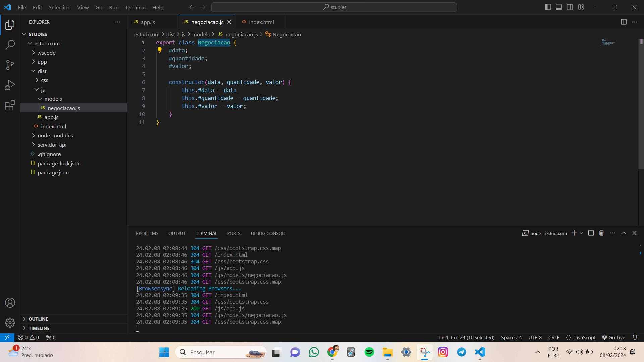Toggle Primary Side Bar visibility

pyautogui.click(x=548, y=7)
